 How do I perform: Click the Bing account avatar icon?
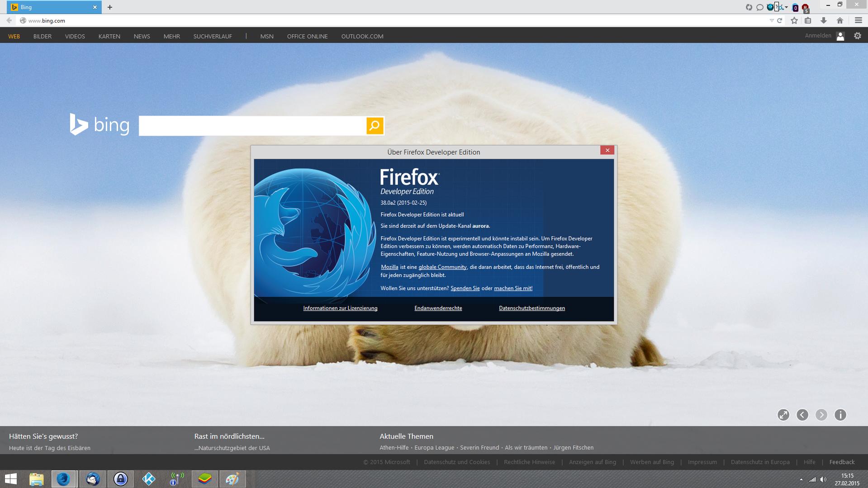[840, 36]
